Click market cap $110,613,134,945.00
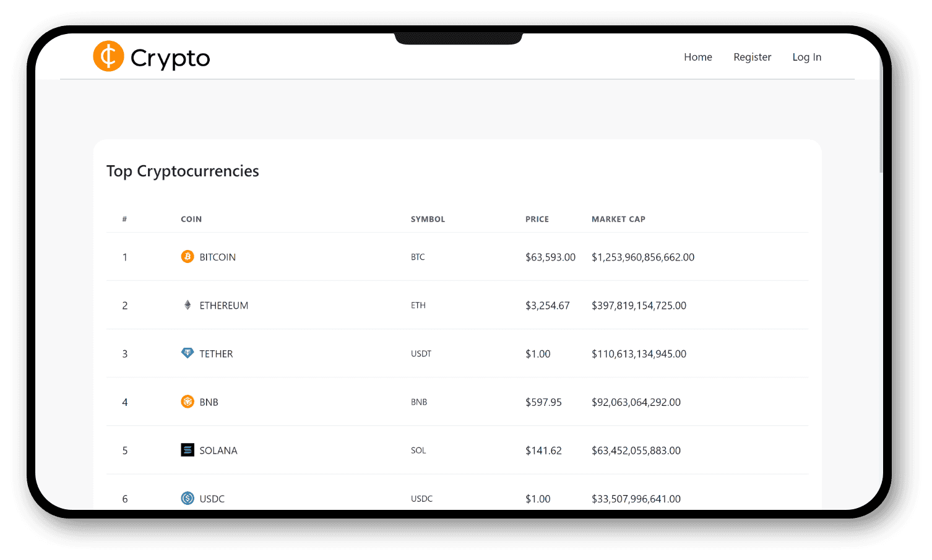The height and width of the screenshot is (560, 932). tap(639, 354)
